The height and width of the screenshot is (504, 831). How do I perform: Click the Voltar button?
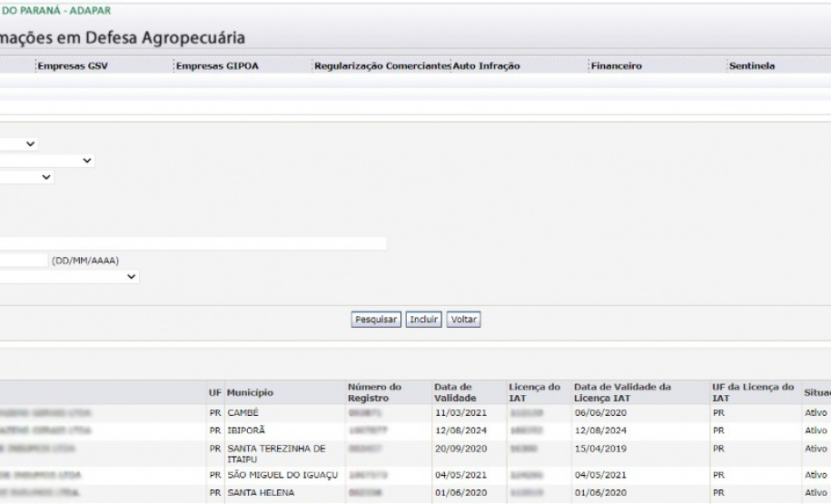pyautogui.click(x=464, y=320)
